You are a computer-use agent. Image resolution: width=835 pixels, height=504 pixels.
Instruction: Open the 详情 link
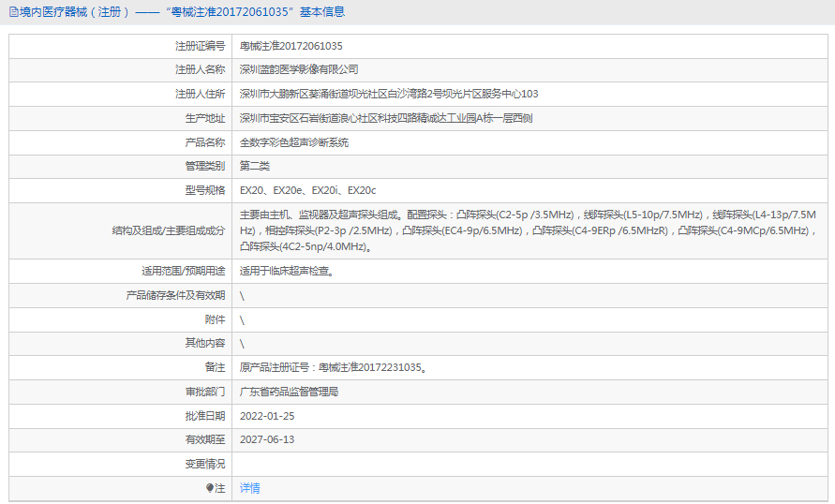[250, 488]
